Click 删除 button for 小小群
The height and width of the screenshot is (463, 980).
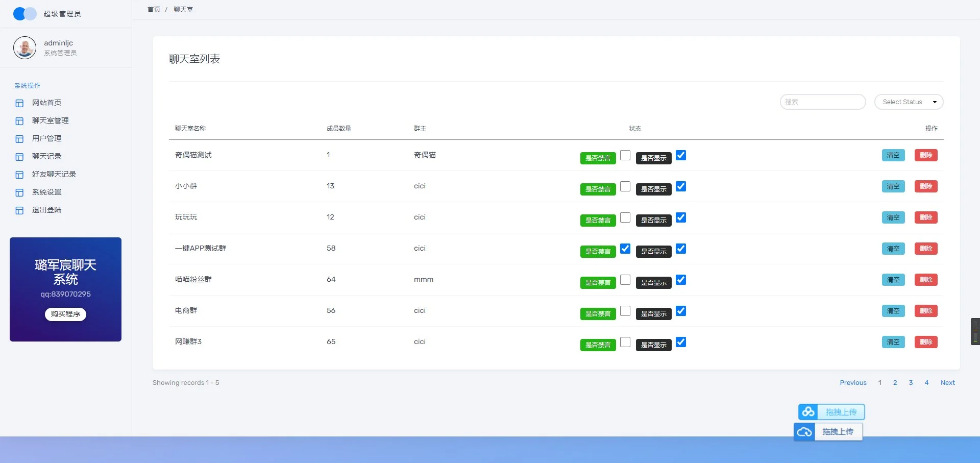click(925, 186)
